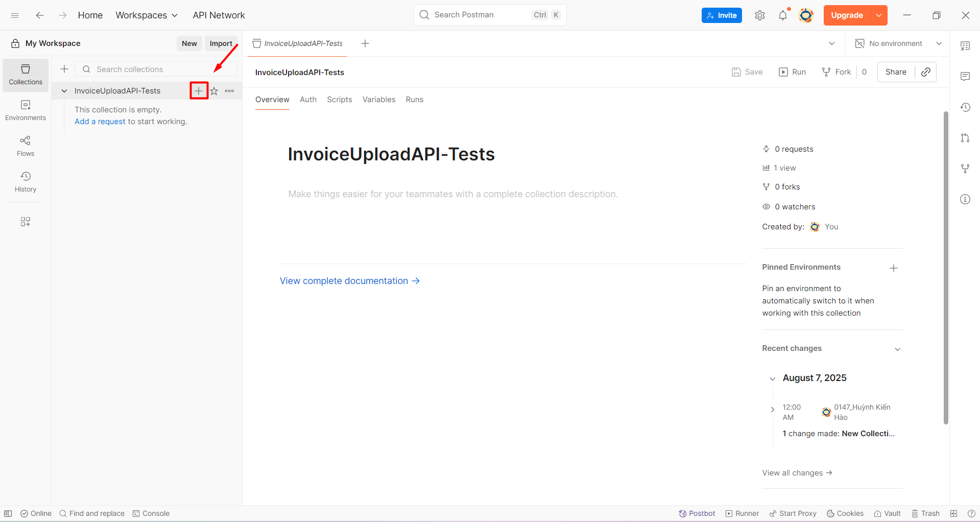980x522 pixels.
Task: Click the Add a request link
Action: 99,122
